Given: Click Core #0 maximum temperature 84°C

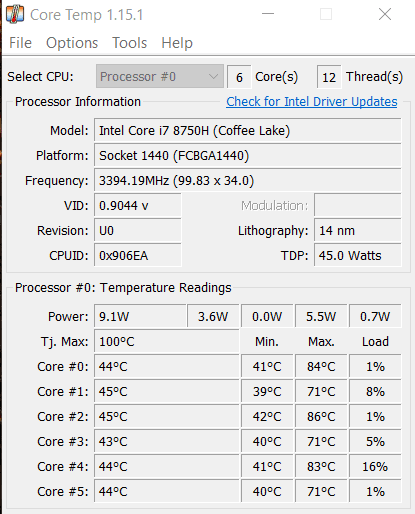Looking at the screenshot, I should tap(321, 367).
